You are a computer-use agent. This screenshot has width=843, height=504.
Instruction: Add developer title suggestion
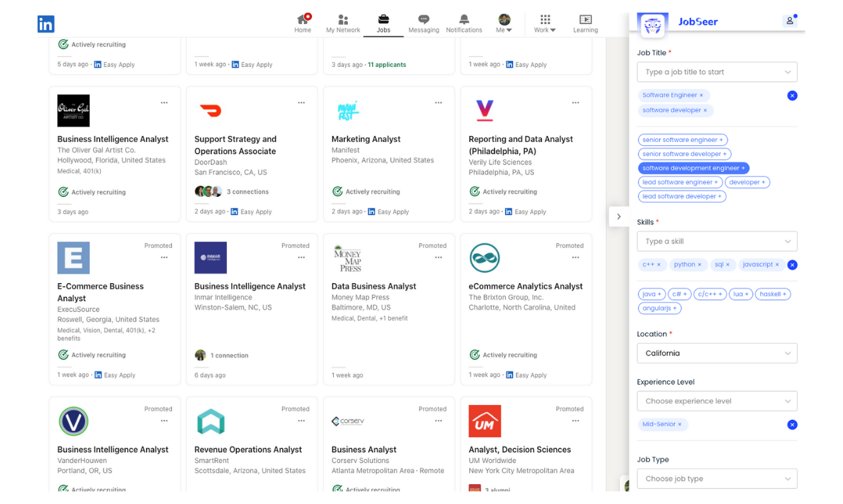pos(747,182)
